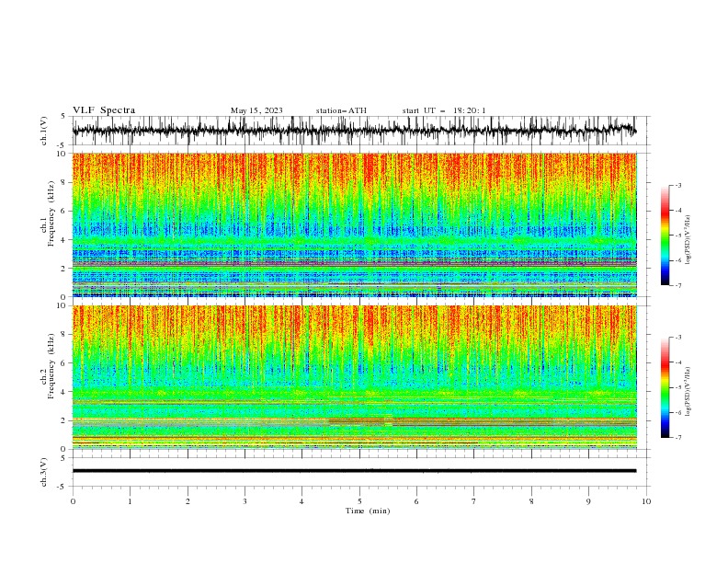
Task: Click the "ch.3(V)" axis label
Action: [x=44, y=472]
